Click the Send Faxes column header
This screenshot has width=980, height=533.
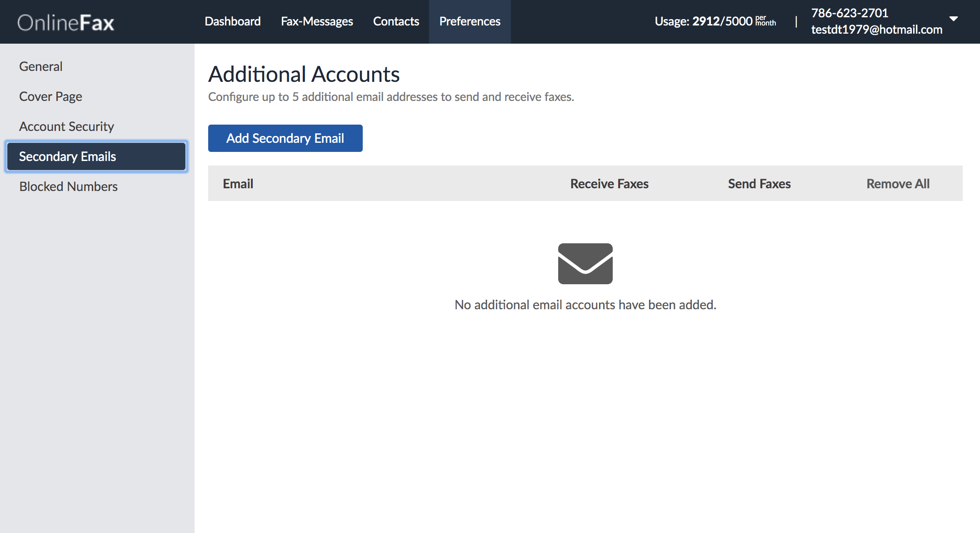coord(759,183)
